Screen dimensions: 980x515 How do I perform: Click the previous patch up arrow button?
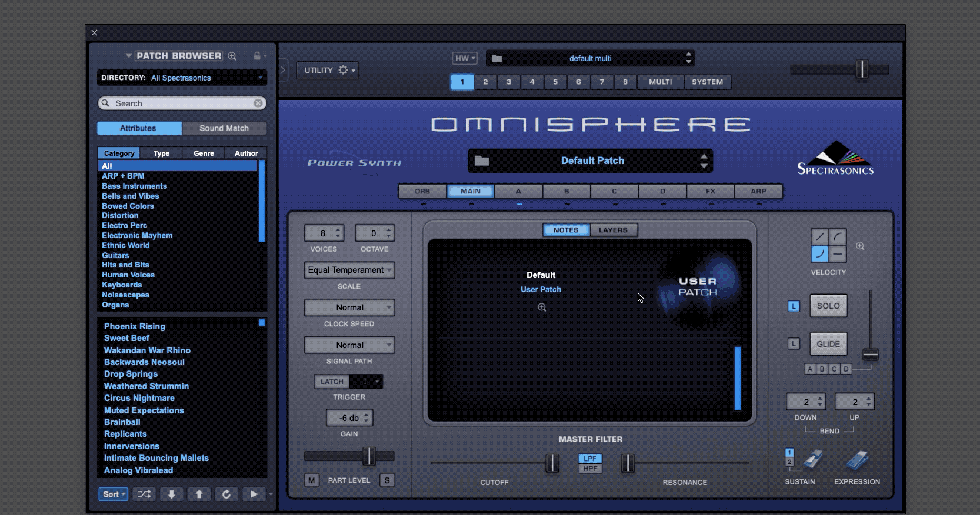[199, 494]
